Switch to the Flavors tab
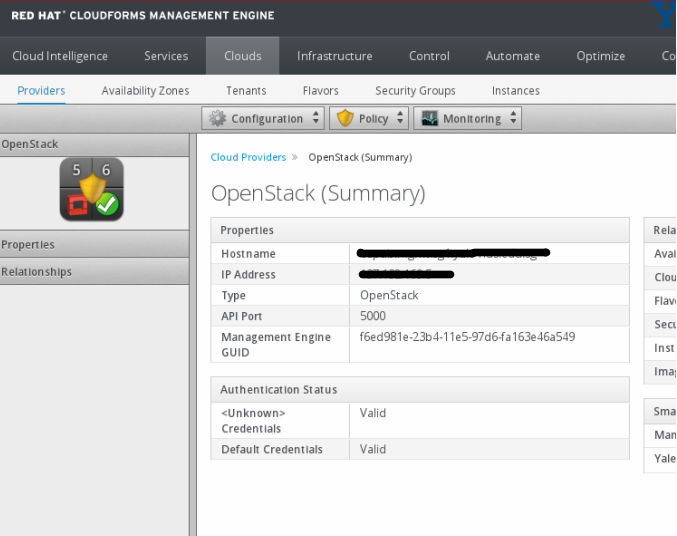 click(x=320, y=91)
